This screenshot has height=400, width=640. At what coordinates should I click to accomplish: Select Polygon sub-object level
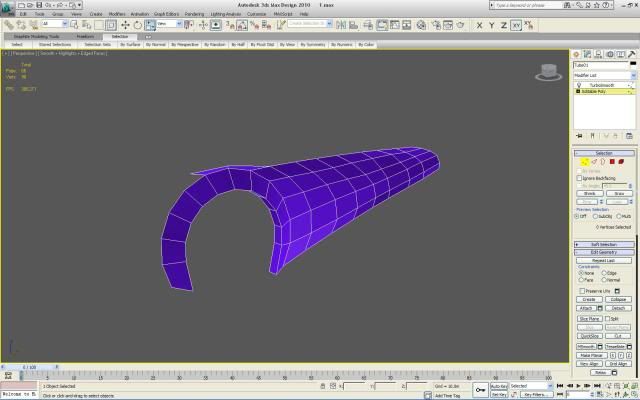pos(612,162)
